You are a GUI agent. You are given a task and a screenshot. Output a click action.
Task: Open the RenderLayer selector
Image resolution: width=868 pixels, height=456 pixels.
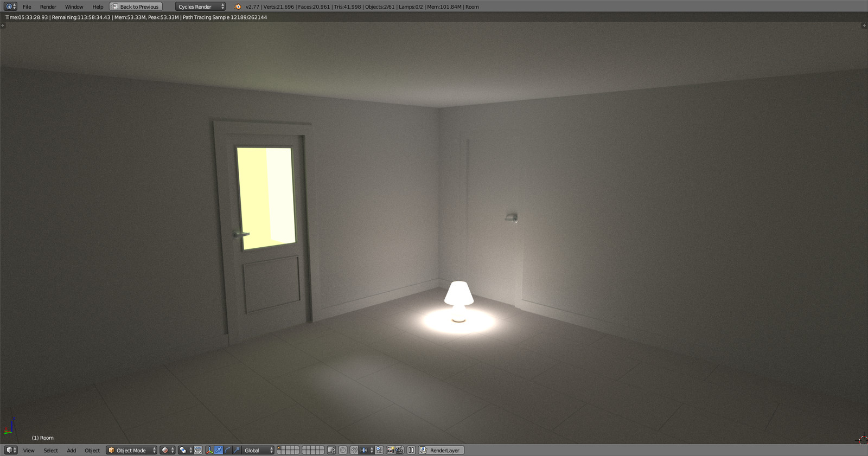[441, 450]
